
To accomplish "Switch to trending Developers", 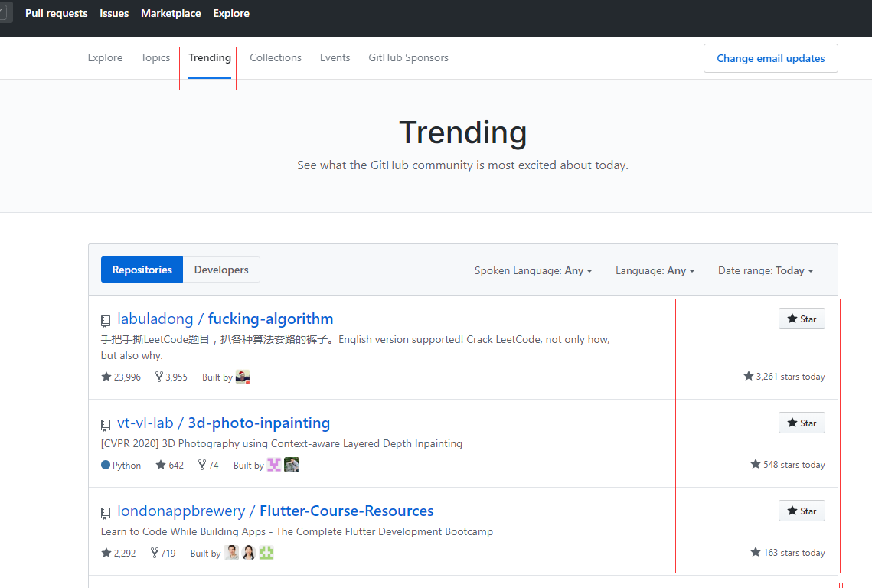I will click(x=221, y=269).
